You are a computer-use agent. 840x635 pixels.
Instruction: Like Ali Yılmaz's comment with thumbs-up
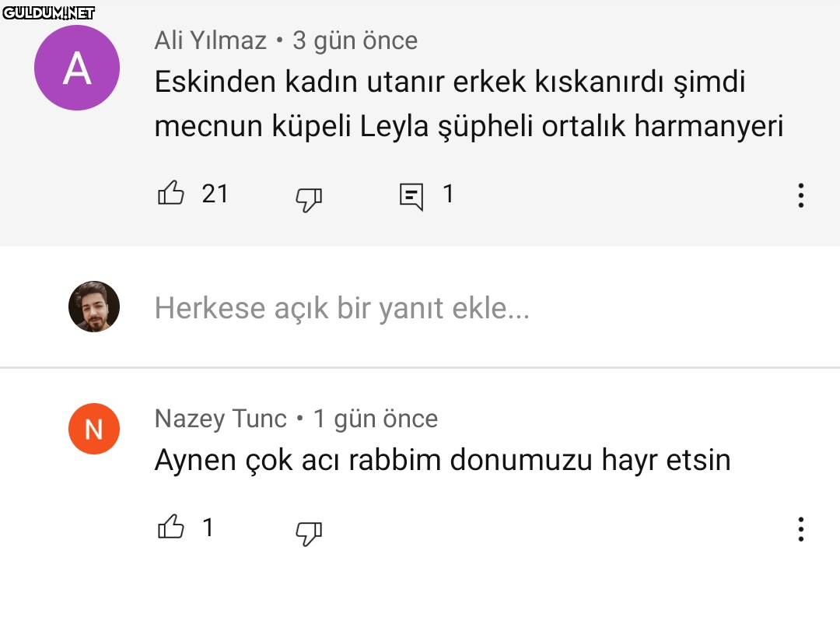[171, 193]
